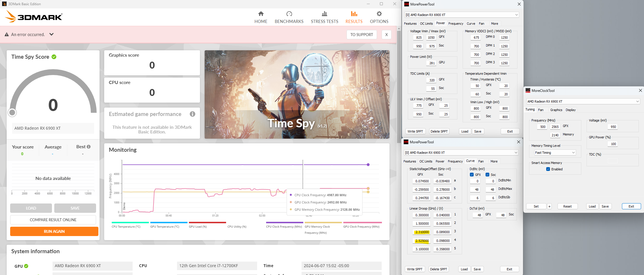The width and height of the screenshot is (644, 275).
Task: Expand the error message details chevron
Action: tap(51, 34)
